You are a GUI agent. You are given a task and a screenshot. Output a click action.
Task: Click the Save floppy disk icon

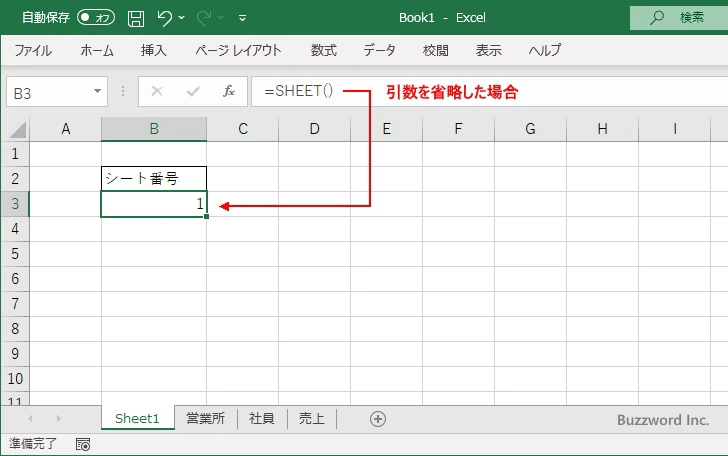(136, 18)
